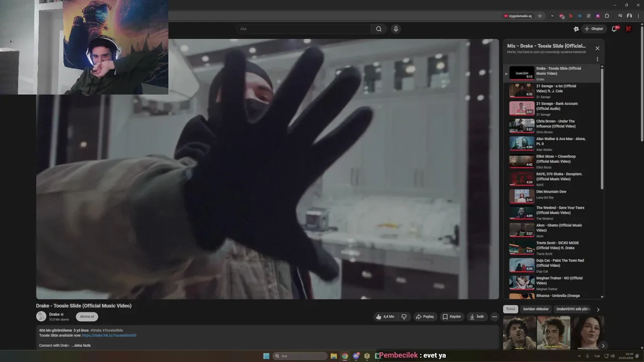The image size is (644, 362).
Task: Advance the thumbnail shelf with right arrow
Action: [603, 346]
